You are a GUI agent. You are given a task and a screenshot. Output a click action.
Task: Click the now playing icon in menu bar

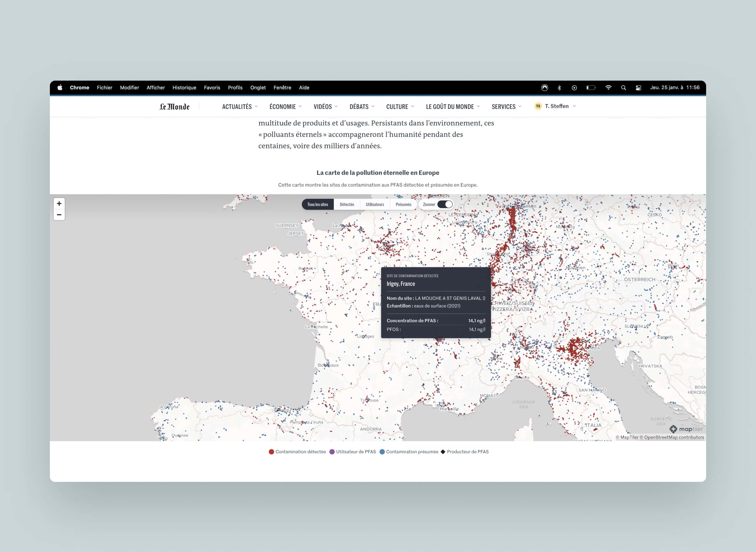[574, 87]
